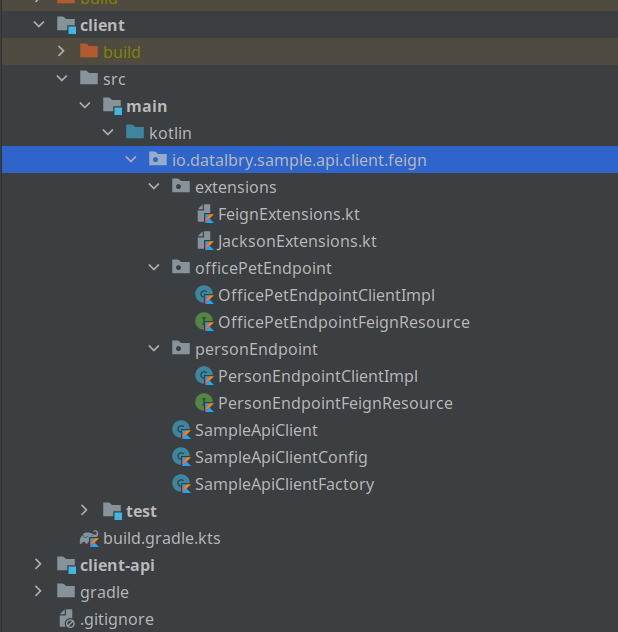The width and height of the screenshot is (618, 632).
Task: Collapse the personEndpoint package
Action: coord(154,349)
